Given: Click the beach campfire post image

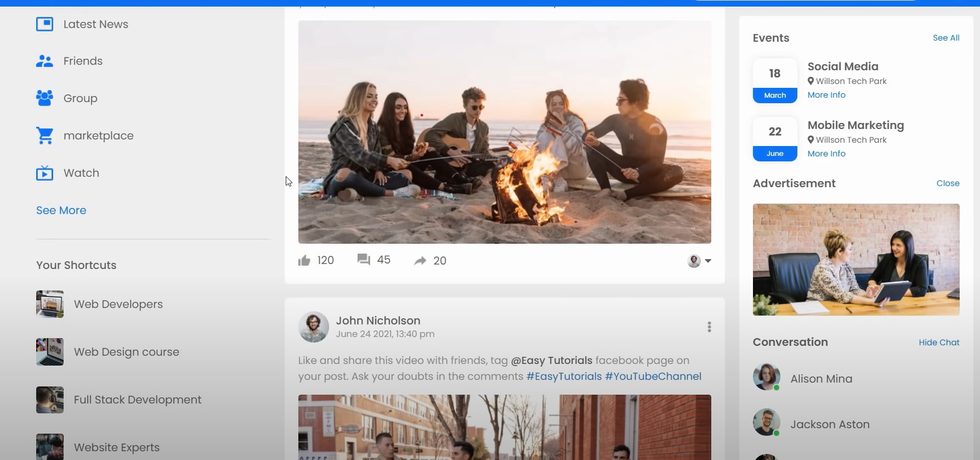Looking at the screenshot, I should (505, 132).
